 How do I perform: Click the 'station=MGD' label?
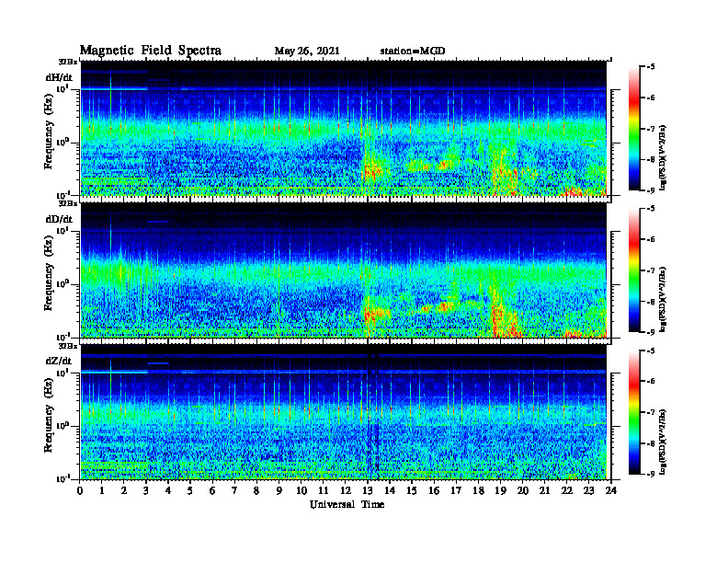(x=413, y=52)
